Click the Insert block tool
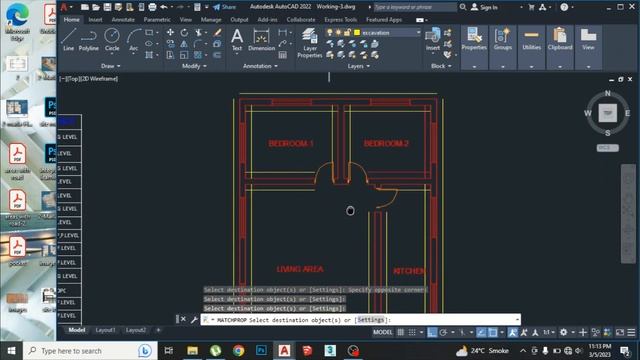 pos(433,40)
